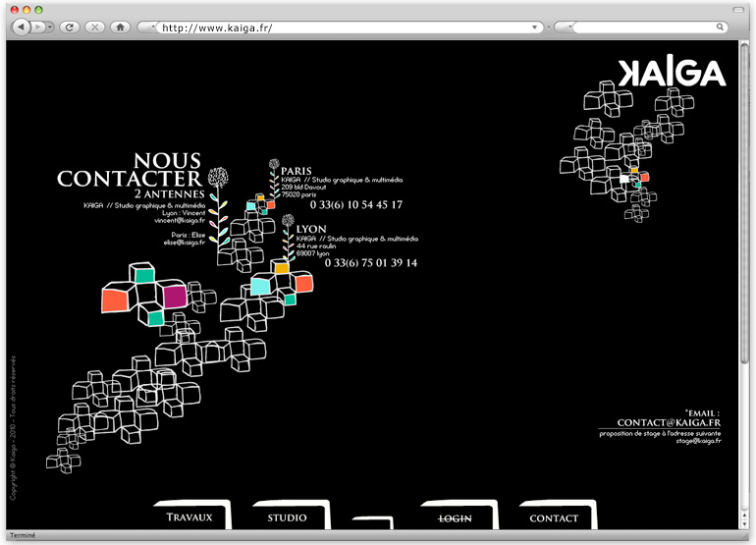Click the PARIS heading
Screen dimensions: 756x545
(x=297, y=171)
